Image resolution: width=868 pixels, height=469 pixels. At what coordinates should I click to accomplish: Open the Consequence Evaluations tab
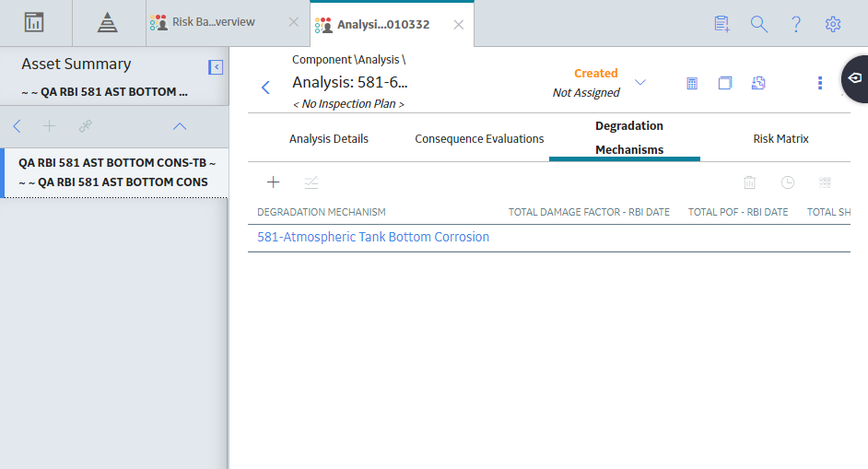479,138
